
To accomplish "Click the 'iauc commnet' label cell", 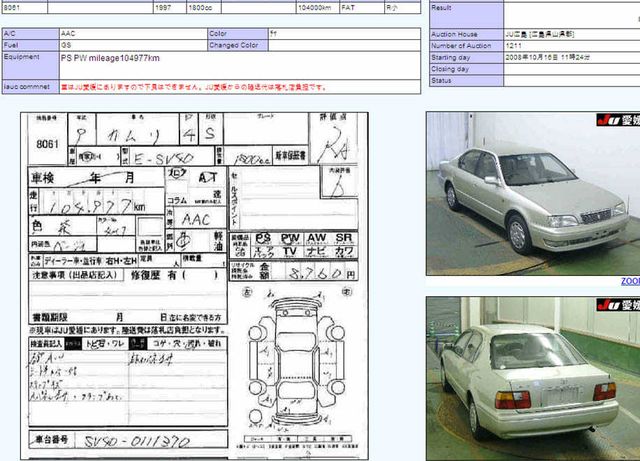I will pyautogui.click(x=31, y=87).
